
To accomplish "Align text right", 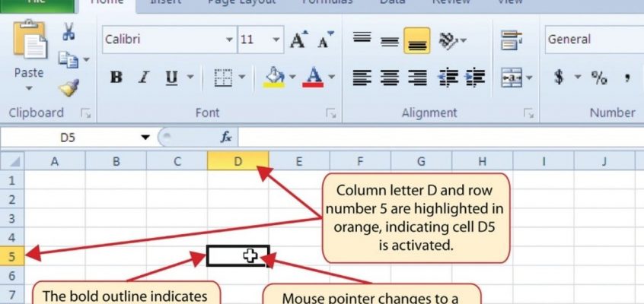I will [x=417, y=77].
